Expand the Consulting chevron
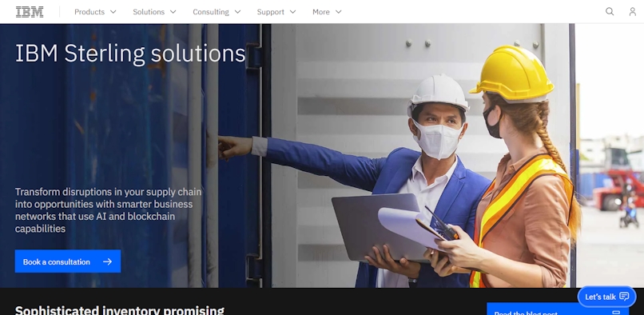The height and width of the screenshot is (315, 644). tap(237, 12)
